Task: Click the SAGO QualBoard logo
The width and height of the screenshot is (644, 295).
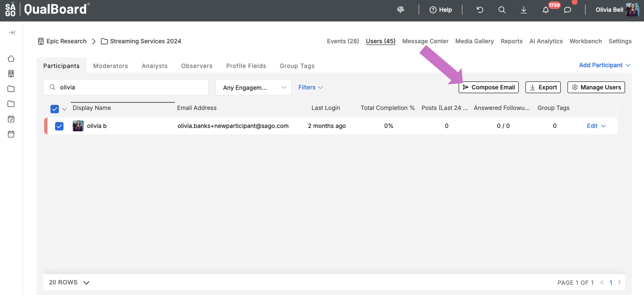Action: (x=47, y=9)
